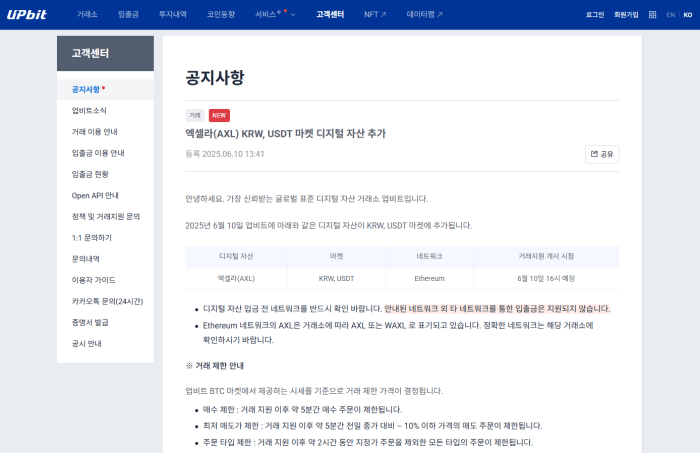The height and width of the screenshot is (453, 700).
Task: Click the 마켓 column header
Action: [337, 256]
